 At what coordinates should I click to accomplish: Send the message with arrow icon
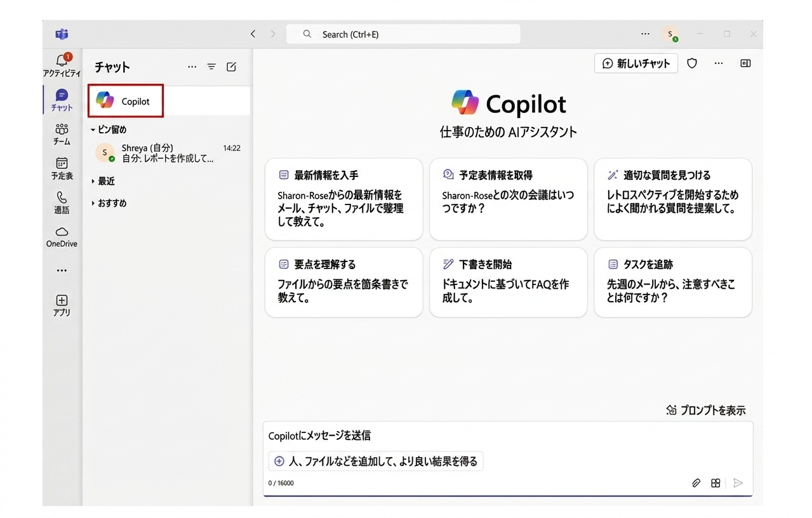(x=738, y=483)
